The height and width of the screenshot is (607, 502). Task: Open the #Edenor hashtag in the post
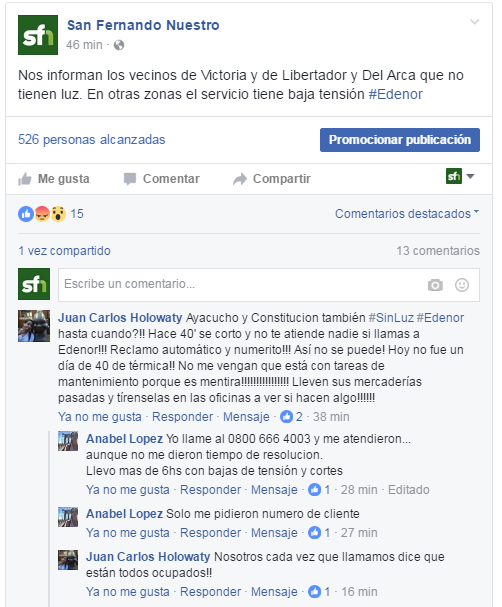click(396, 94)
